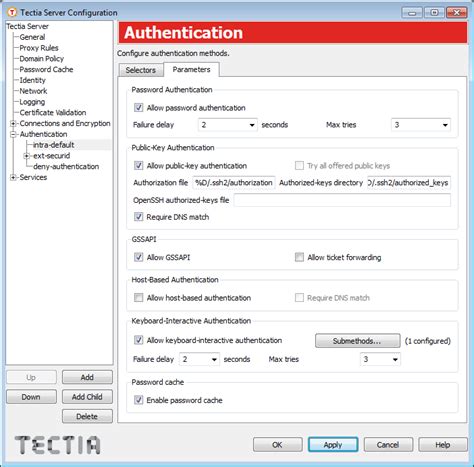Viewport: 474px width, 467px height.
Task: Click the Add button
Action: point(87,377)
